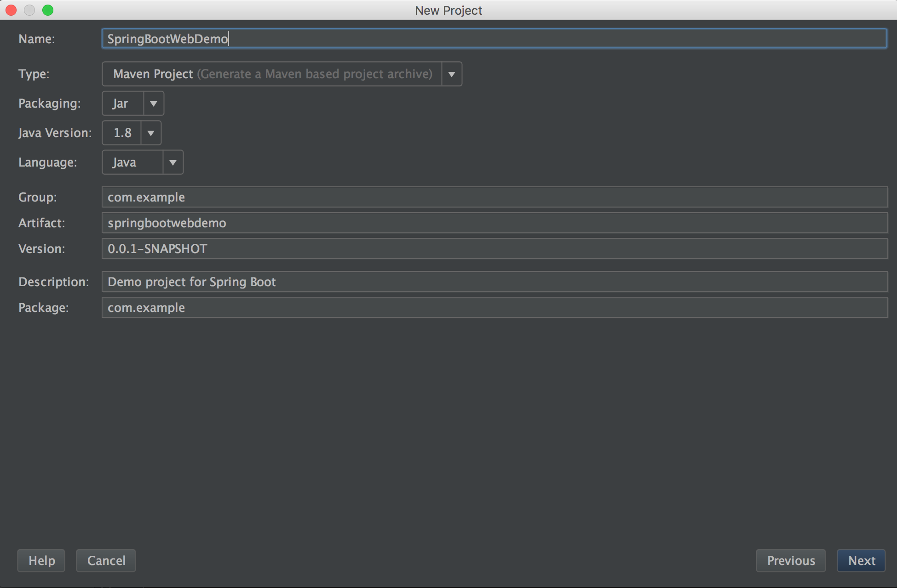
Task: Click the Package: label
Action: (44, 307)
